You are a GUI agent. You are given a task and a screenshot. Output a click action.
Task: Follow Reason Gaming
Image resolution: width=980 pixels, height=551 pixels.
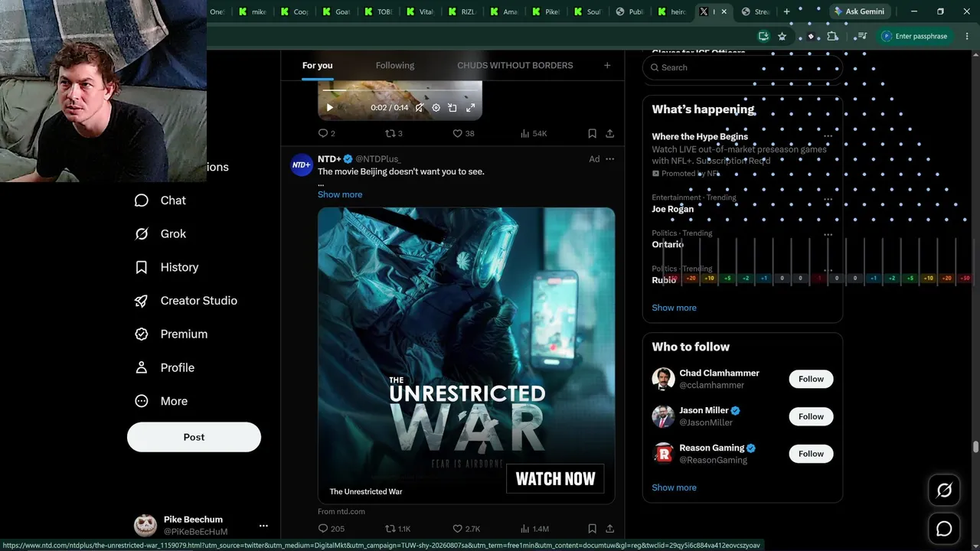[811, 454]
